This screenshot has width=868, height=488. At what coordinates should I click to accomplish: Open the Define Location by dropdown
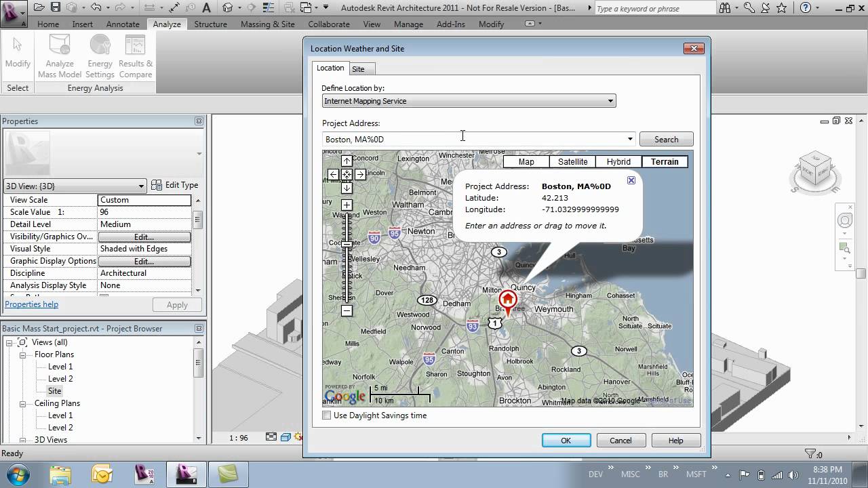pyautogui.click(x=611, y=100)
